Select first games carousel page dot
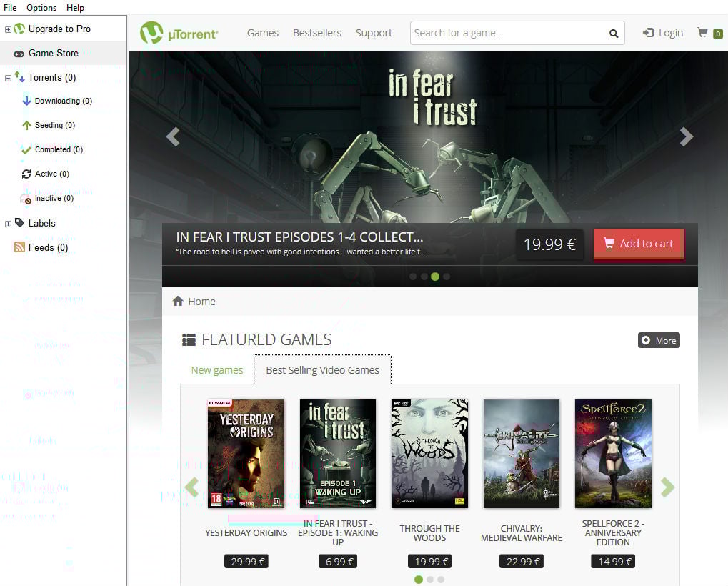The width and height of the screenshot is (728, 586). click(419, 580)
